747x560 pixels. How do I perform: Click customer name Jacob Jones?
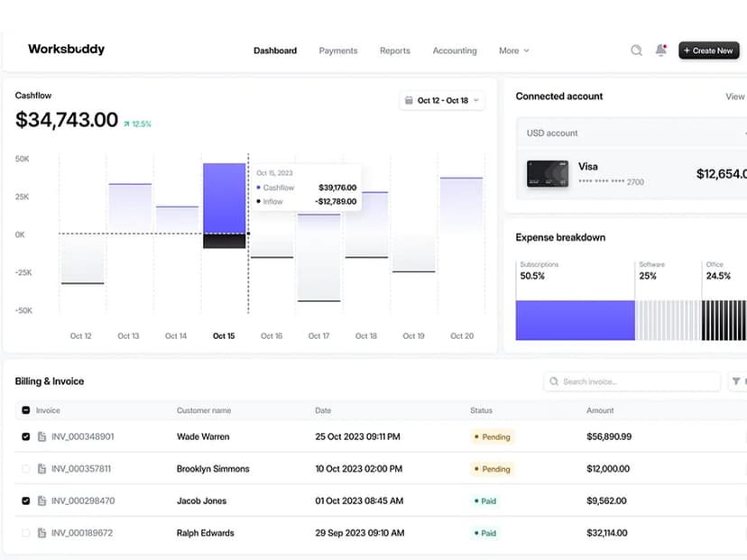(x=201, y=501)
